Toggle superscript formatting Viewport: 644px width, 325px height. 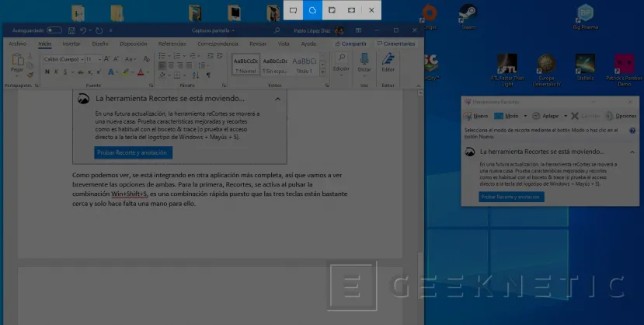[99, 72]
